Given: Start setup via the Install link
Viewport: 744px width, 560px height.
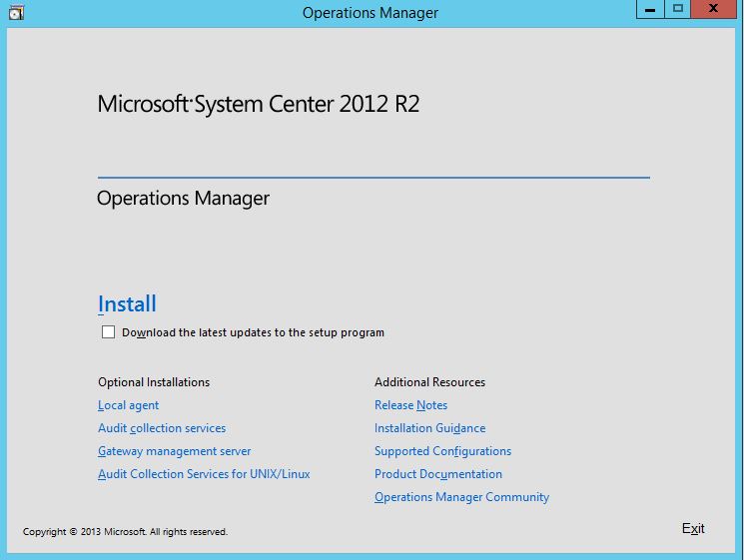Looking at the screenshot, I should 127,304.
